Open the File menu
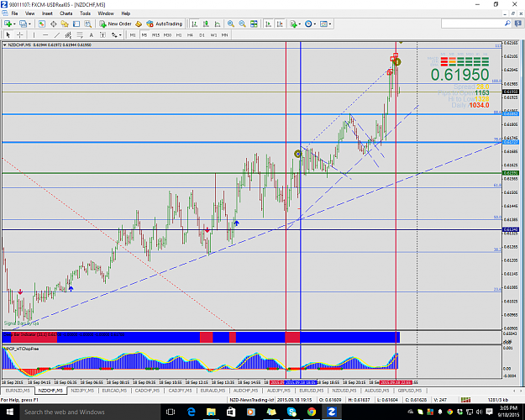The image size is (525, 420). tap(14, 13)
